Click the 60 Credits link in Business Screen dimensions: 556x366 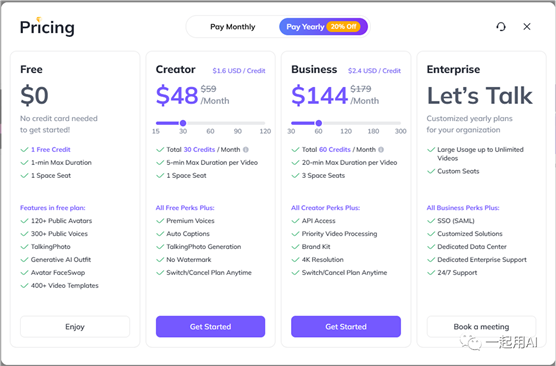(335, 150)
